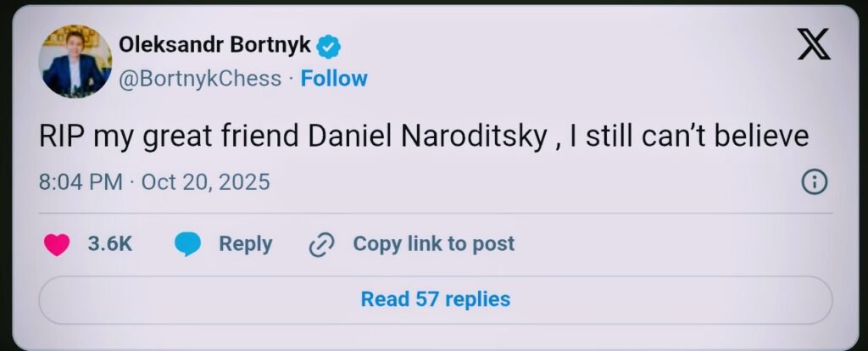The height and width of the screenshot is (351, 868).
Task: Follow the BortnykChess account
Action: [x=334, y=79]
